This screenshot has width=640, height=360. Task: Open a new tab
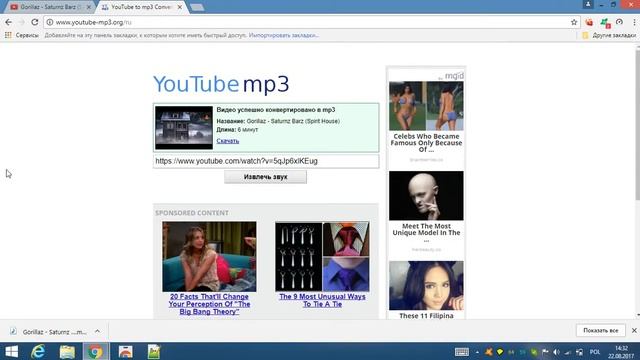tap(197, 7)
